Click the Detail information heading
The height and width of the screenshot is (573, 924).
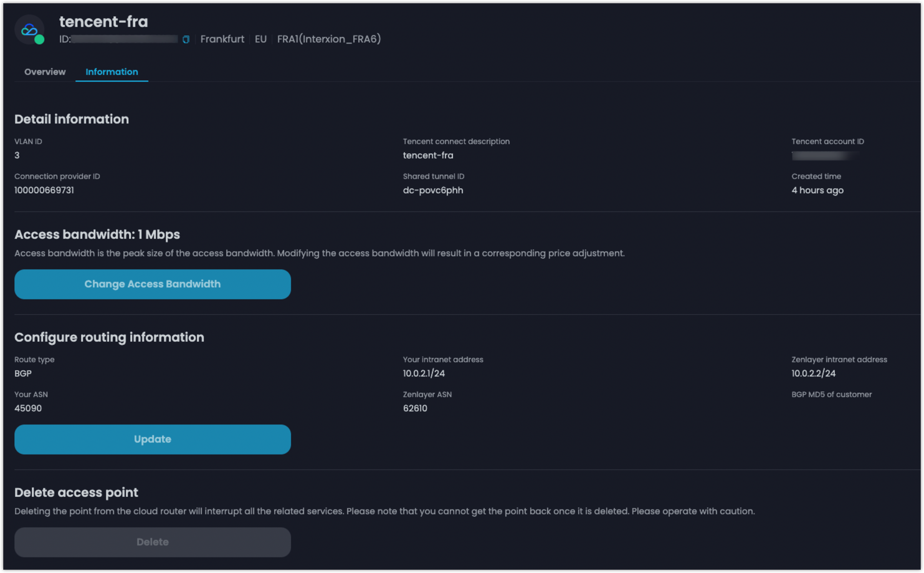72,119
